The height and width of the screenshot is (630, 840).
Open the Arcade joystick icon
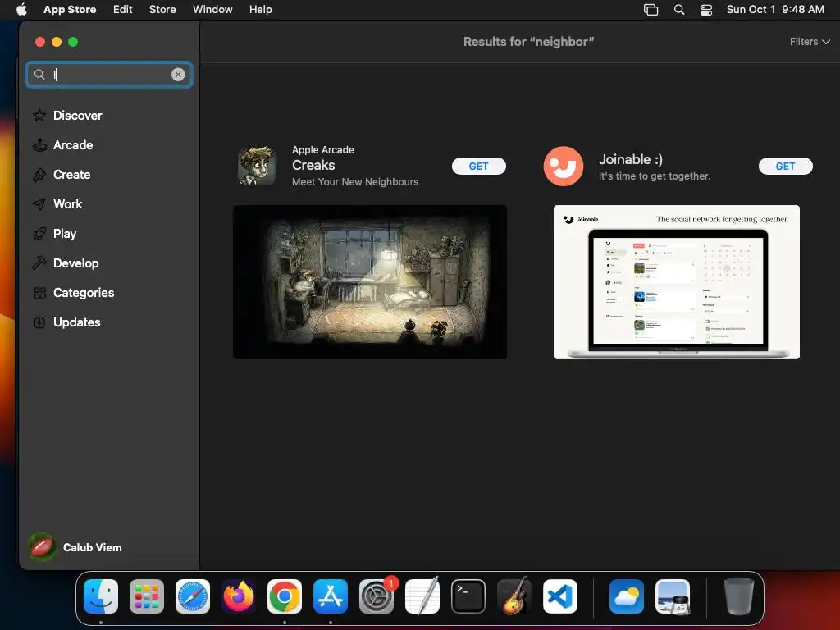pos(39,144)
